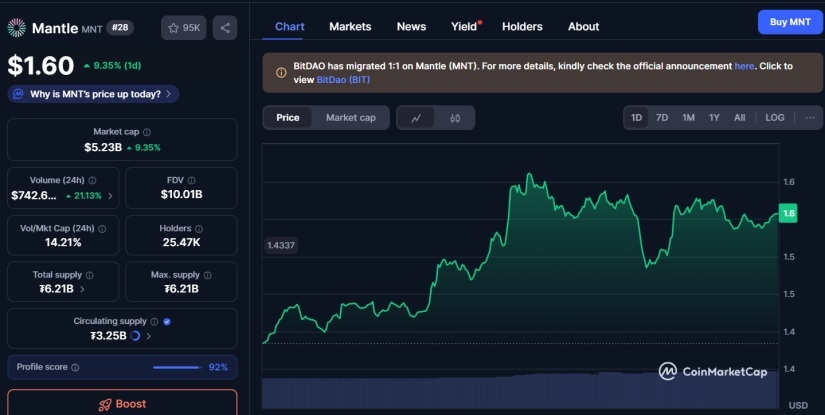The height and width of the screenshot is (415, 825).
Task: Show Total supply info icon
Action: click(89, 275)
